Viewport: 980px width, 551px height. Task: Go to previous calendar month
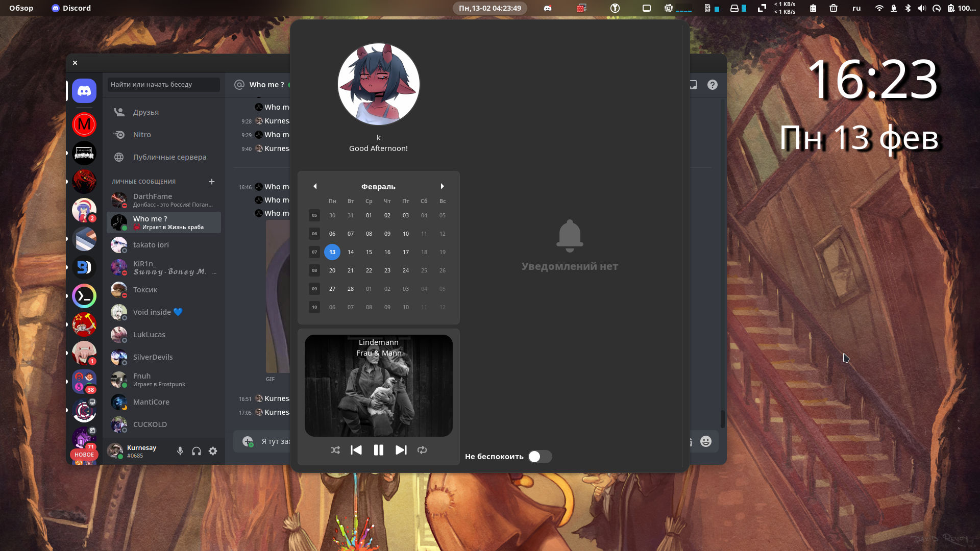pyautogui.click(x=315, y=186)
